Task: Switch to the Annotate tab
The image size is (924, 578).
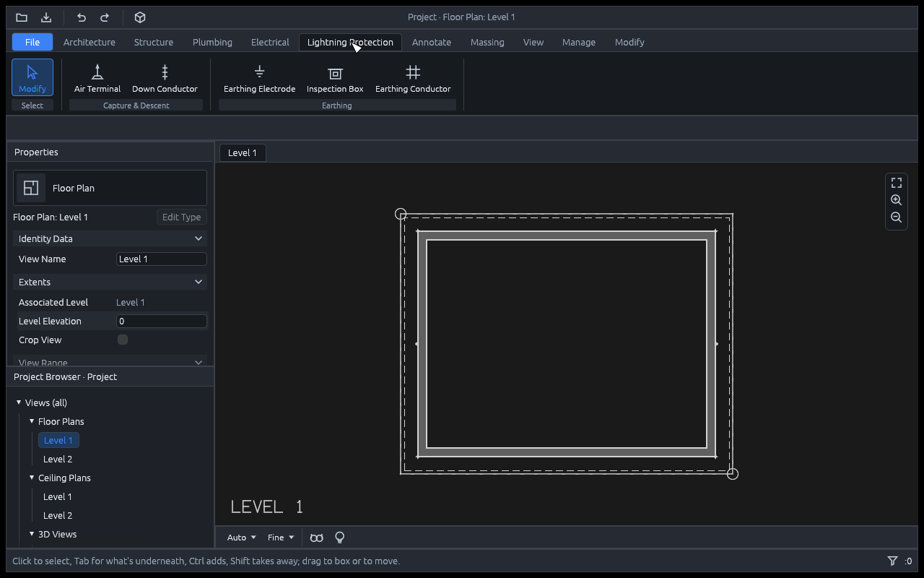Action: [x=432, y=42]
